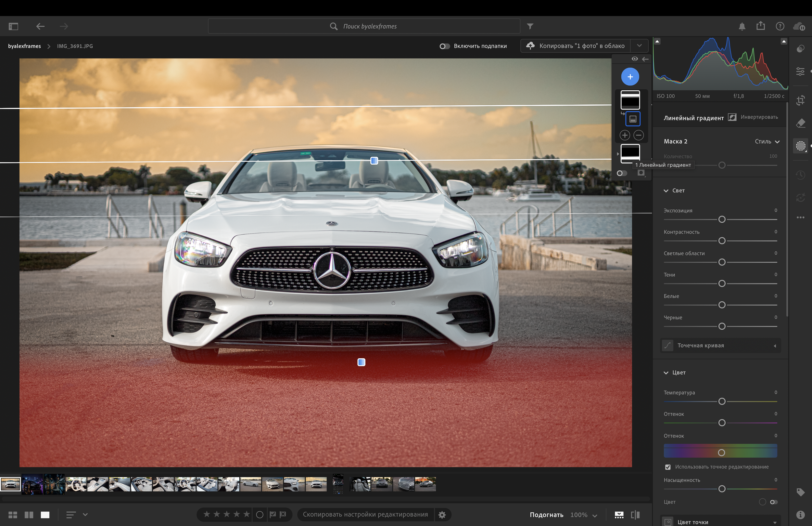Click the blue create new mask button
This screenshot has width=812, height=526.
pyautogui.click(x=630, y=76)
